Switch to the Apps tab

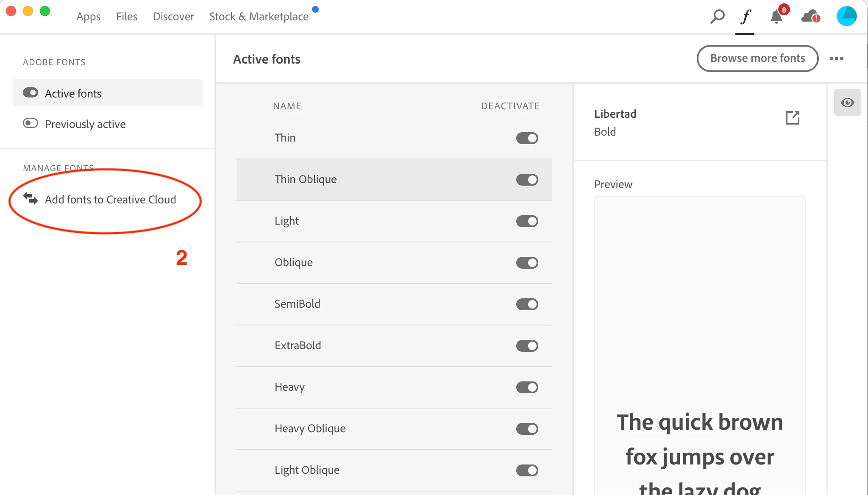point(88,17)
